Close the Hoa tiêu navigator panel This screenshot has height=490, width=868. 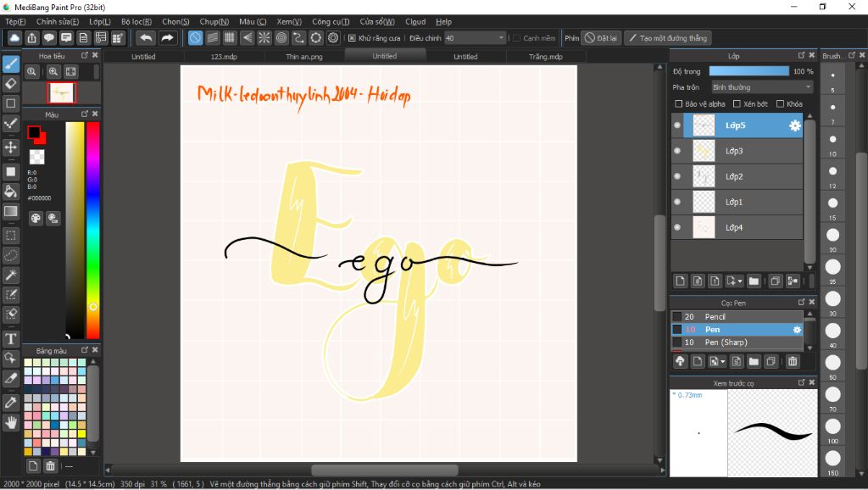click(95, 55)
